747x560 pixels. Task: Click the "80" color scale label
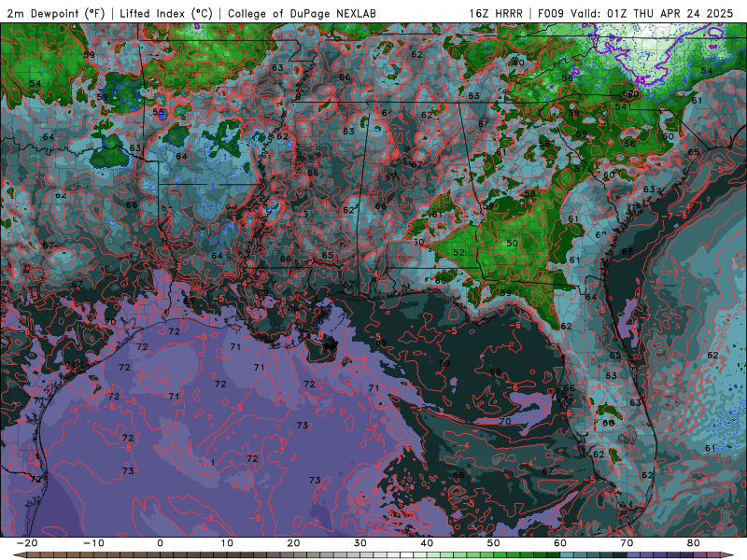coord(694,543)
